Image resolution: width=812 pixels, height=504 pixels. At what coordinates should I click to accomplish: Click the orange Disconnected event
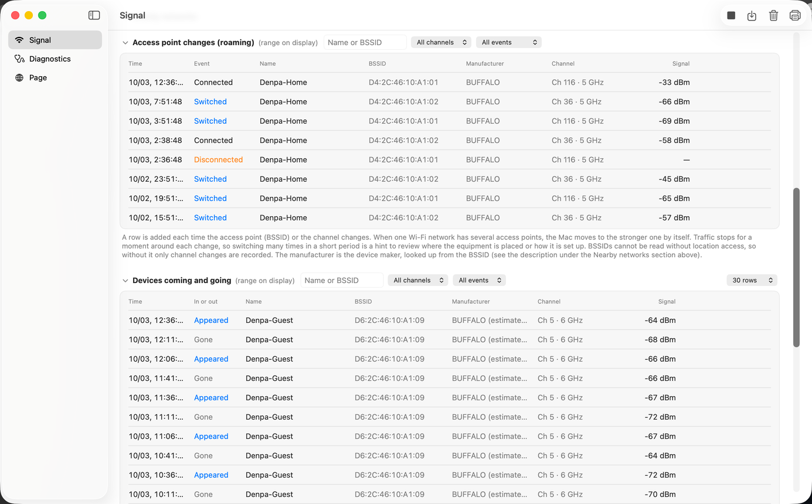click(218, 159)
